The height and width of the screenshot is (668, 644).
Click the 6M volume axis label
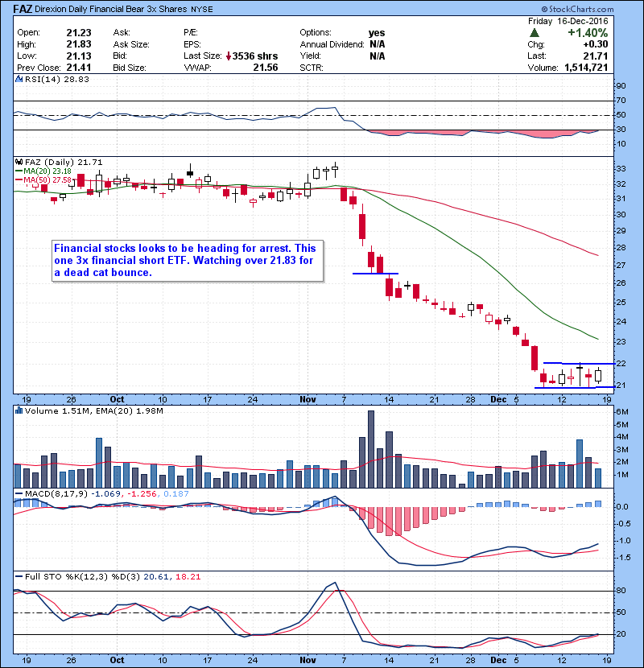tap(621, 411)
